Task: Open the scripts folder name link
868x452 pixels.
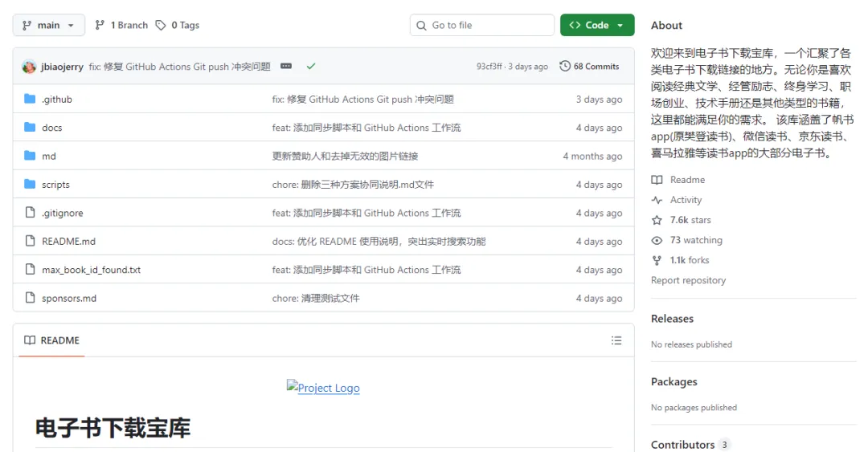Action: point(56,185)
